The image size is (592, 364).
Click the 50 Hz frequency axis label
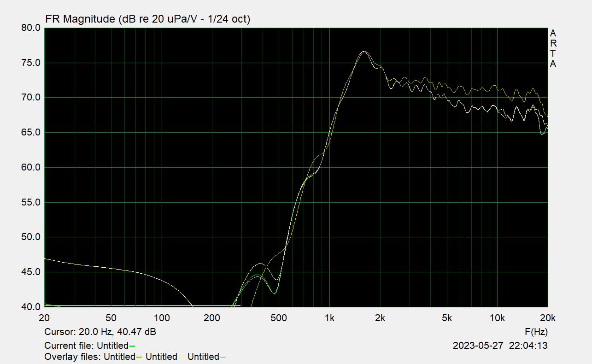(111, 318)
